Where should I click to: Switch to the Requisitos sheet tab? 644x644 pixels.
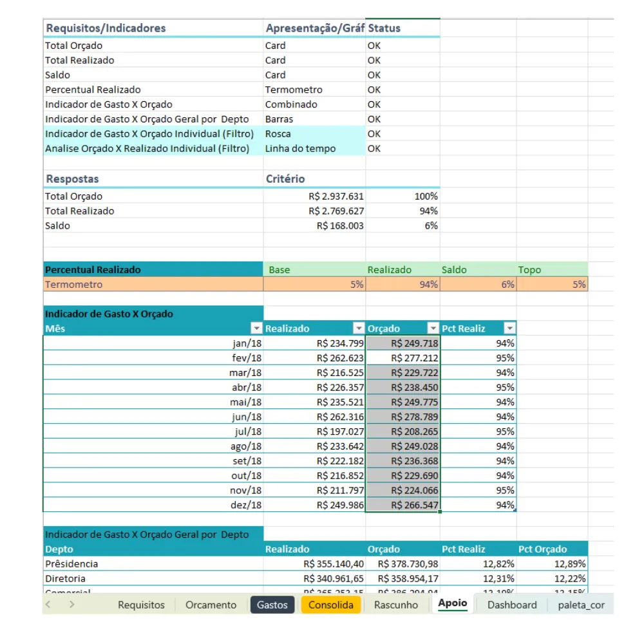click(x=141, y=605)
